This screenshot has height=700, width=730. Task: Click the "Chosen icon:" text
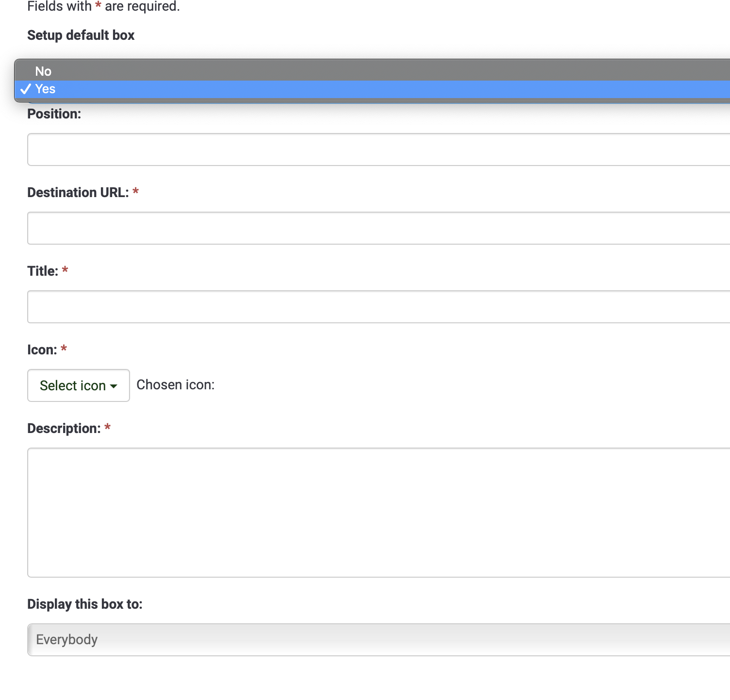pos(175,385)
